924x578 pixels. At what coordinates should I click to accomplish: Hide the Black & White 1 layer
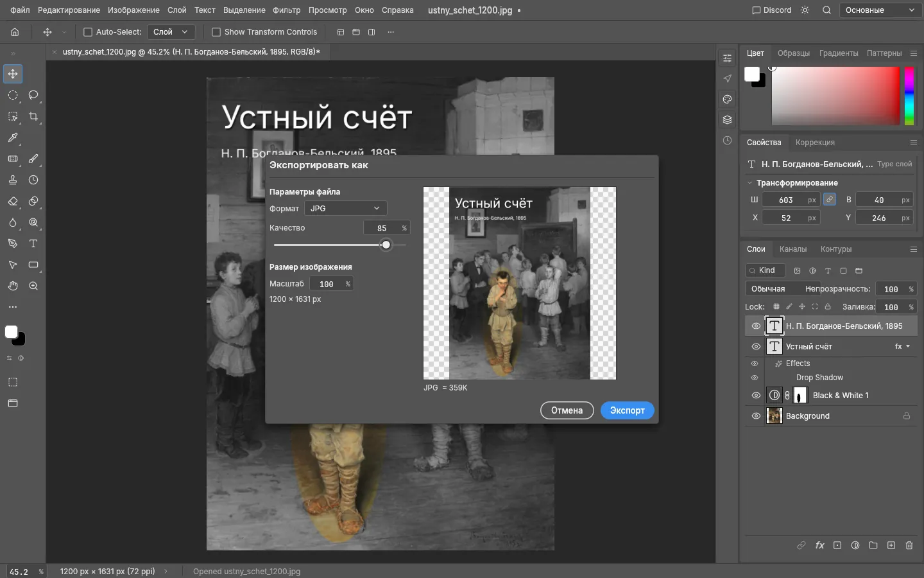coord(756,396)
